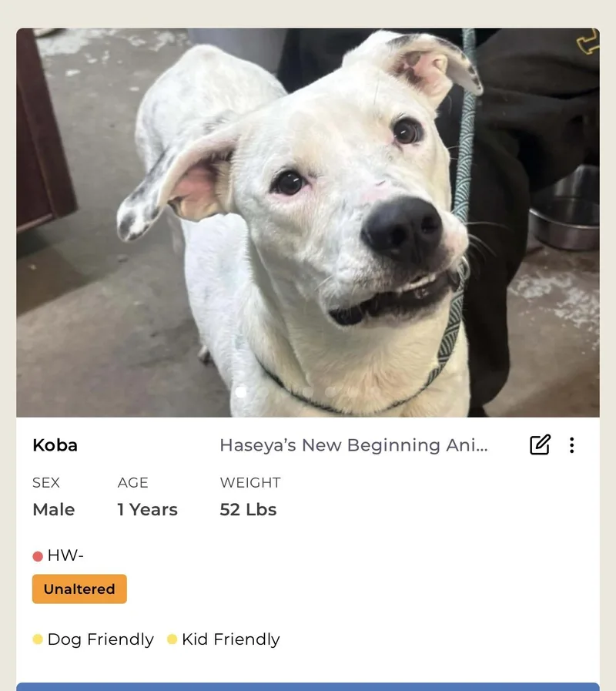Open the three-dot more options menu
Image resolution: width=616 pixels, height=691 pixels.
click(x=571, y=445)
